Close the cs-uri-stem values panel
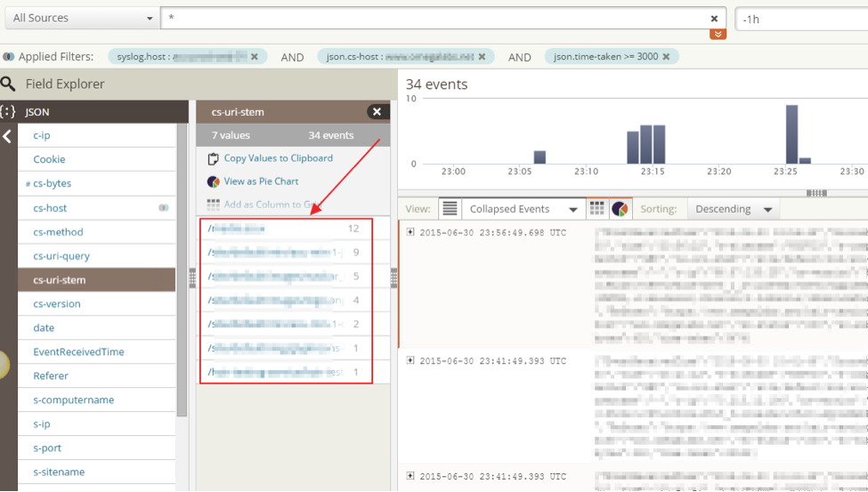This screenshot has height=492, width=868. (x=377, y=112)
